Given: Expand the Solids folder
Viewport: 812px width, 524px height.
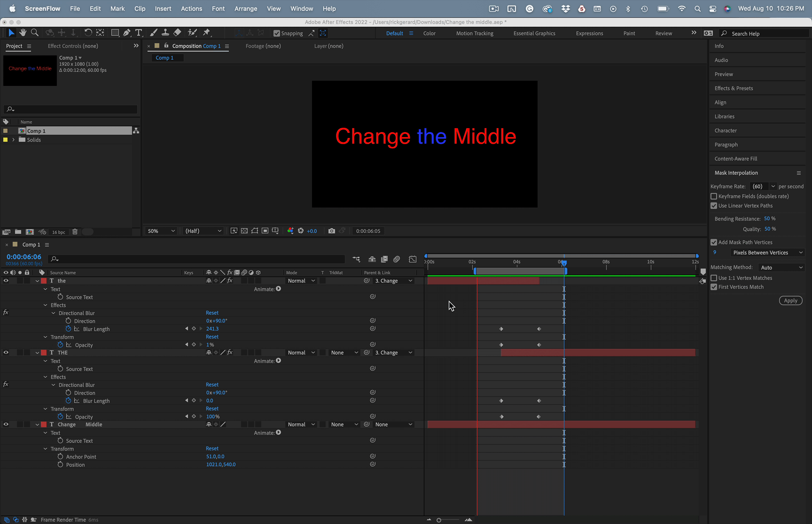Looking at the screenshot, I should coord(13,140).
